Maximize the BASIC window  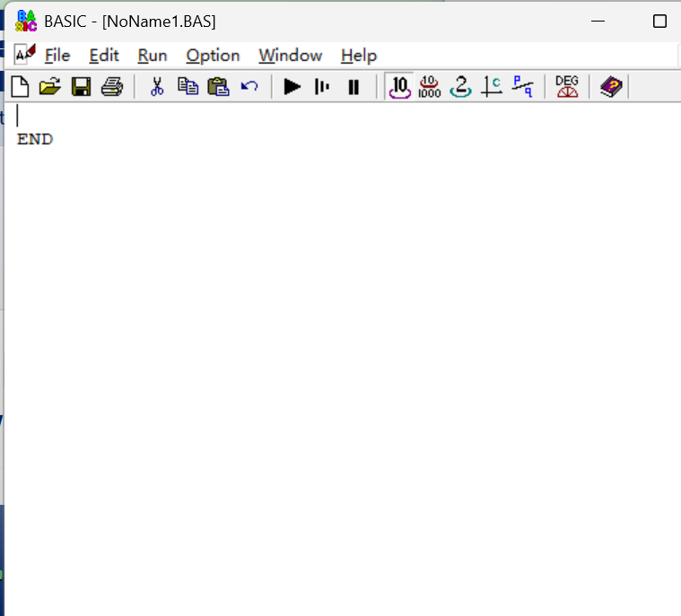click(659, 21)
